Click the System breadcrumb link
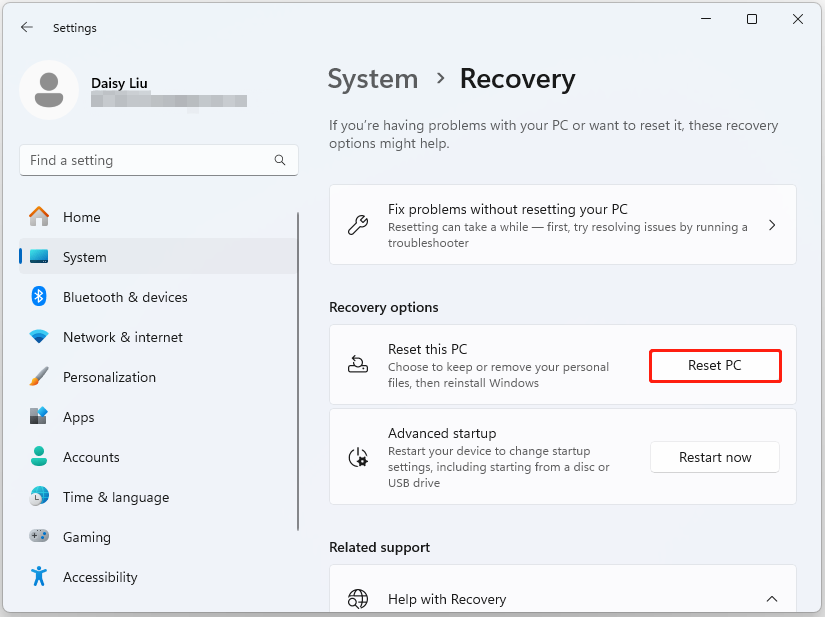The width and height of the screenshot is (825, 617). point(372,79)
